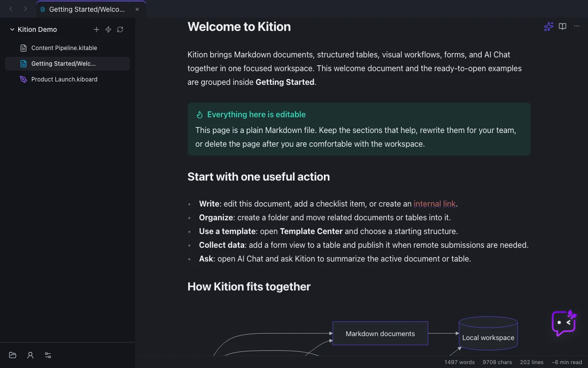Image resolution: width=588 pixels, height=368 pixels.
Task: Open the AI sparkles icon at top right
Action: pos(549,26)
